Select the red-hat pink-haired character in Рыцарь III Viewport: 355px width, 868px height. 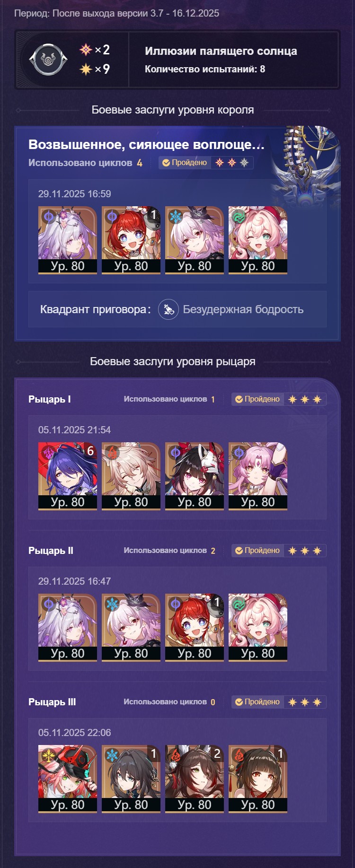coord(68,779)
